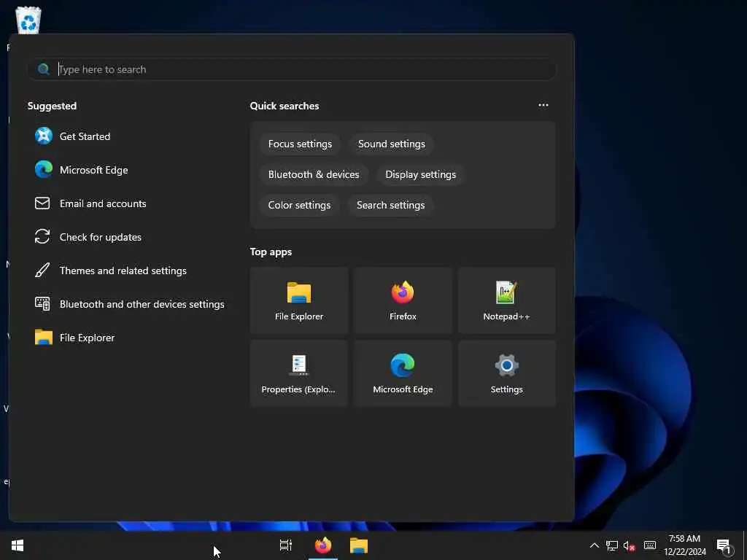Show hidden tray icons chevron
This screenshot has height=560, width=747.
(594, 545)
